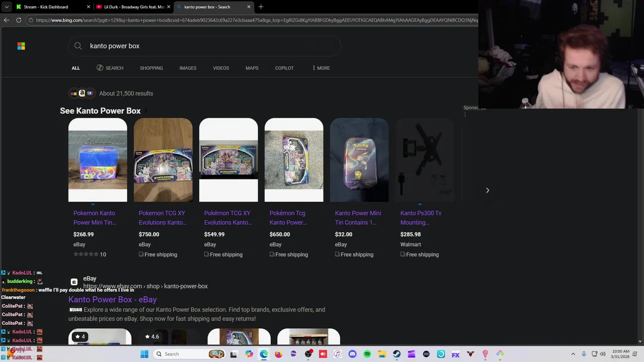
Task: Open Kanto Power Mini Tin Contains link
Action: (358, 218)
